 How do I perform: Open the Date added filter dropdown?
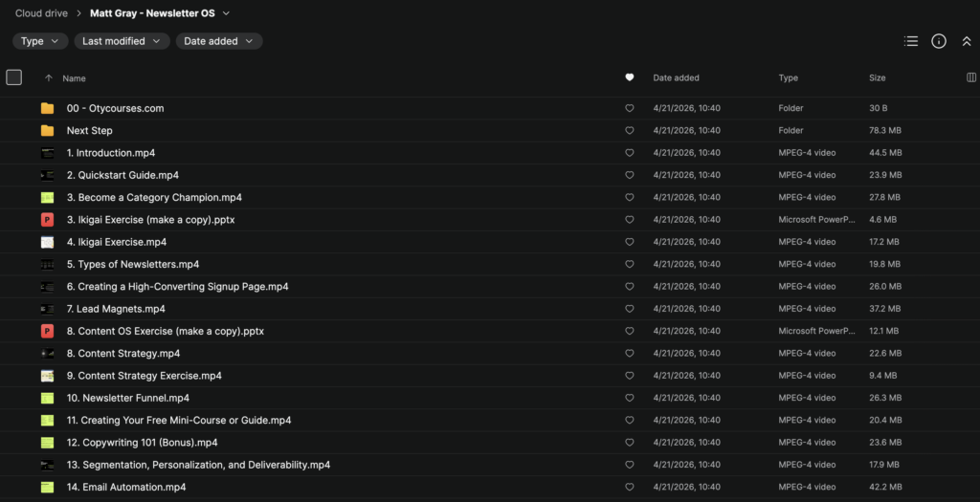pyautogui.click(x=219, y=41)
